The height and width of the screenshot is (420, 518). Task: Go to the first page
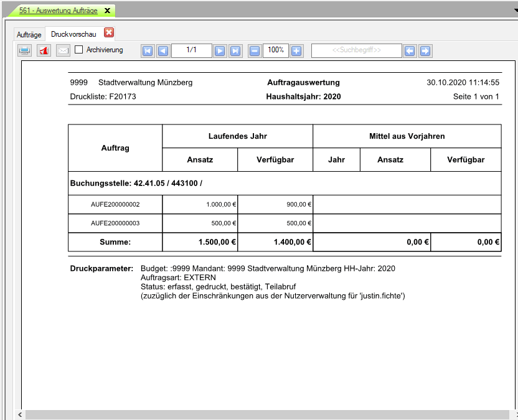(148, 50)
